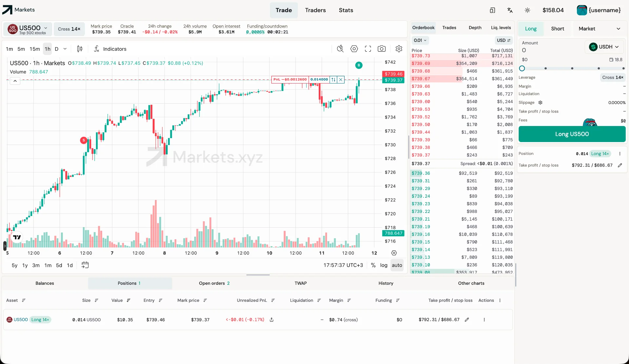Open the Positions table column options menu
Image resolution: width=629 pixels, height=364 pixels.
(500, 300)
